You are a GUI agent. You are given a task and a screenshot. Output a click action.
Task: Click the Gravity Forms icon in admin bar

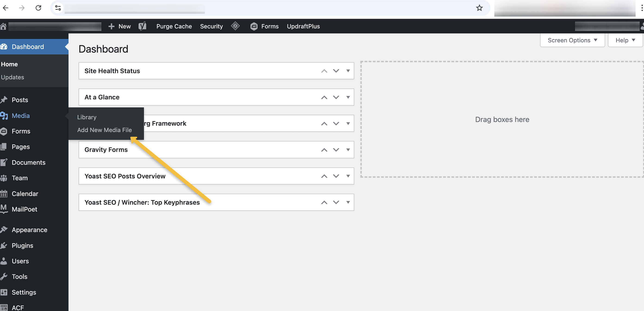pos(254,26)
